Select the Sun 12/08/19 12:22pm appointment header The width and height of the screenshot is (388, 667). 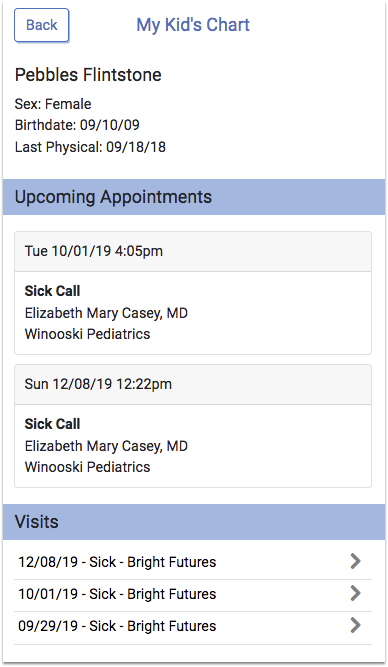pos(193,385)
